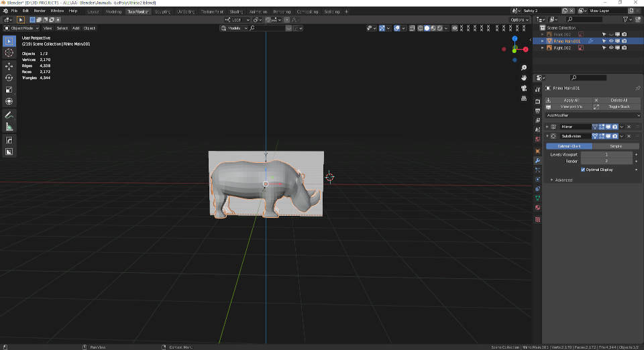Uncheck Optimal Display checkbox
The height and width of the screenshot is (350, 644).
click(x=583, y=170)
